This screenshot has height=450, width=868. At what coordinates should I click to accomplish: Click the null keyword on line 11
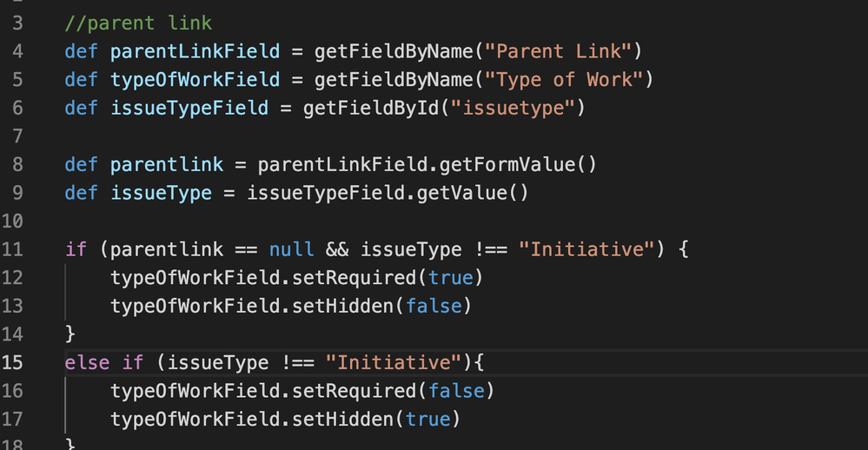point(291,249)
